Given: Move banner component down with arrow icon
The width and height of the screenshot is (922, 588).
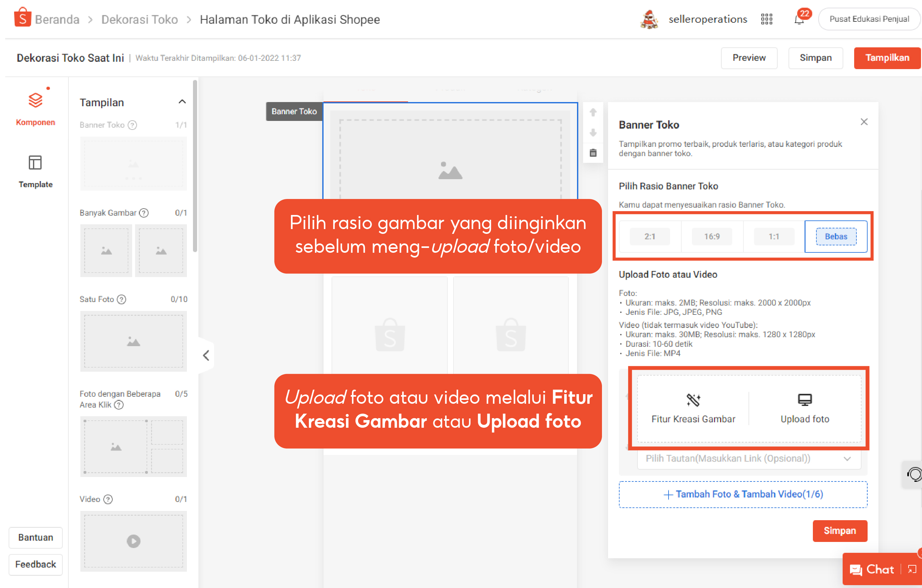Looking at the screenshot, I should [593, 132].
